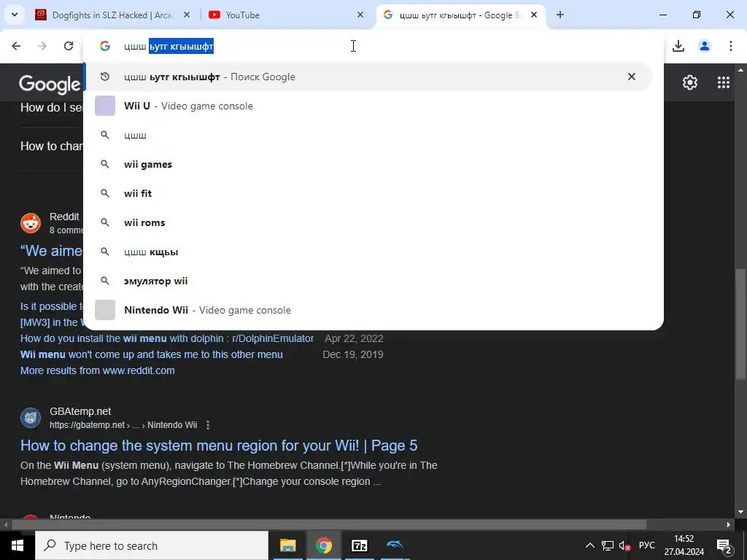
Task: Click the taskbar 'Type here to search' box
Action: pos(152,545)
